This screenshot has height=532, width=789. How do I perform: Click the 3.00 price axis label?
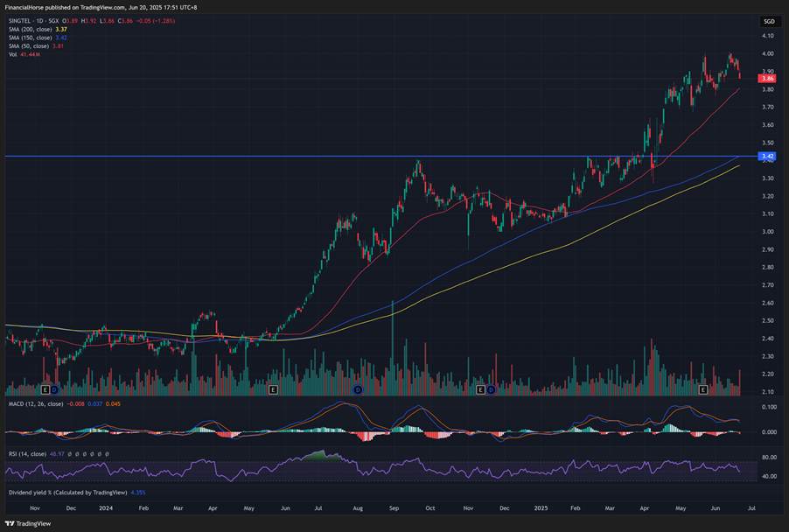[x=767, y=232]
